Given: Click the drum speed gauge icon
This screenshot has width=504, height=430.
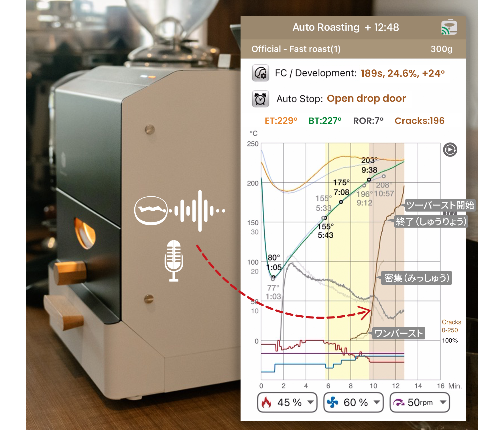Looking at the screenshot, I should pyautogui.click(x=399, y=402).
